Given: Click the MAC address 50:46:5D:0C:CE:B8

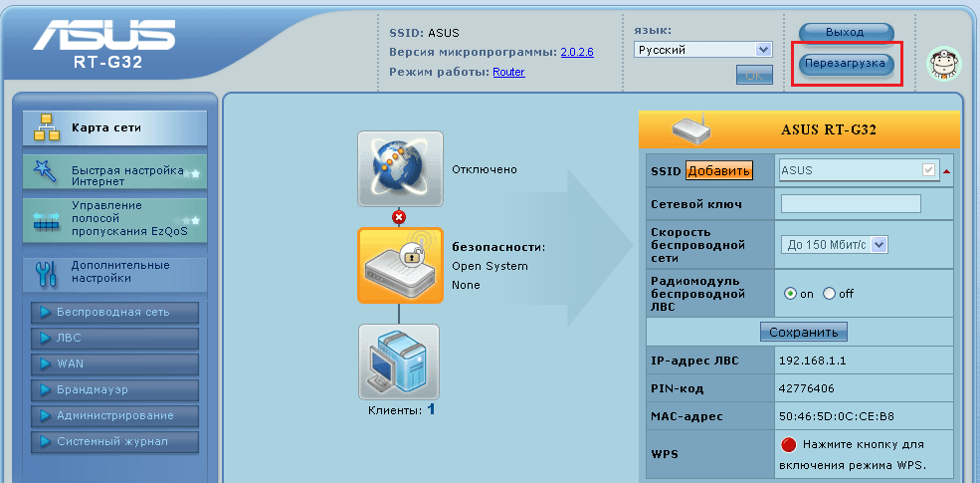Looking at the screenshot, I should click(x=837, y=415).
